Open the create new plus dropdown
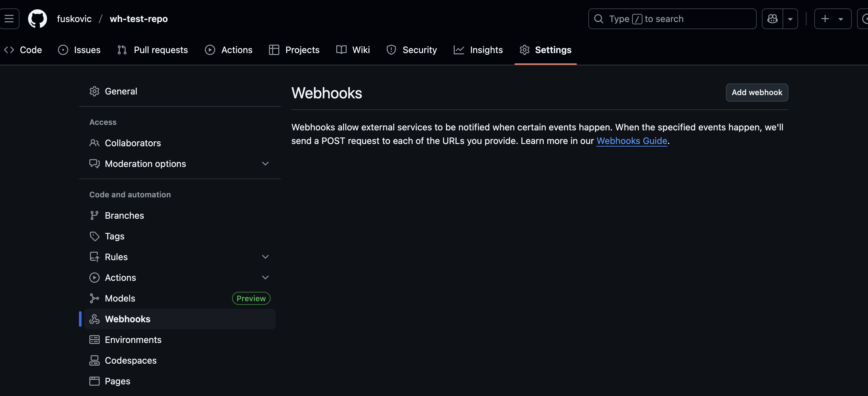 (832, 19)
